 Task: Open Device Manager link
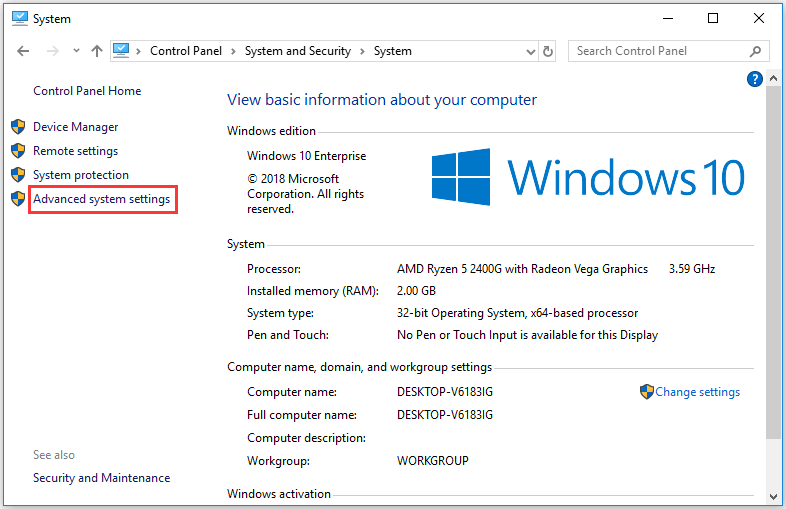click(x=76, y=127)
